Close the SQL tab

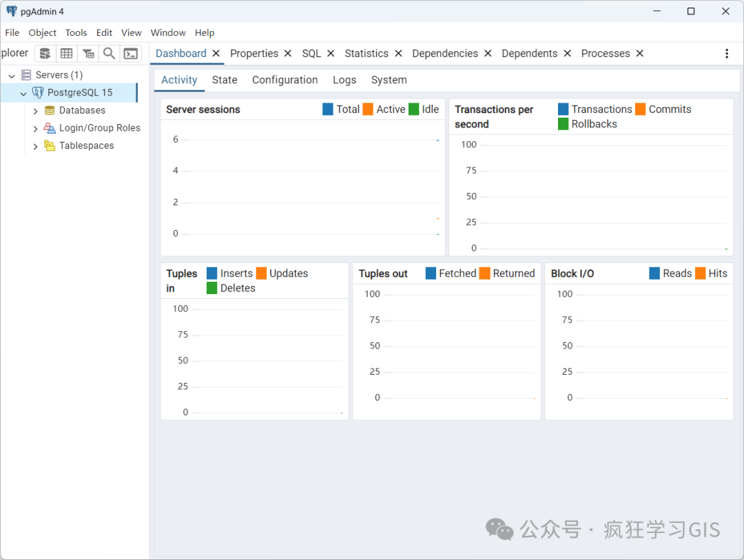point(331,53)
